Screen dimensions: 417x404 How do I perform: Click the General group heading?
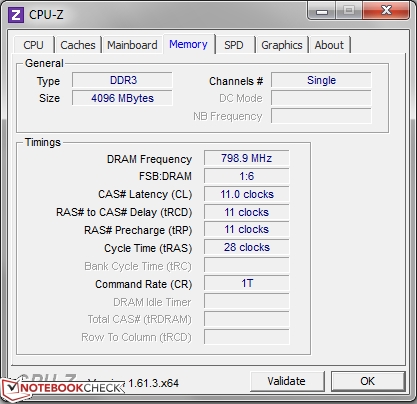pos(44,63)
